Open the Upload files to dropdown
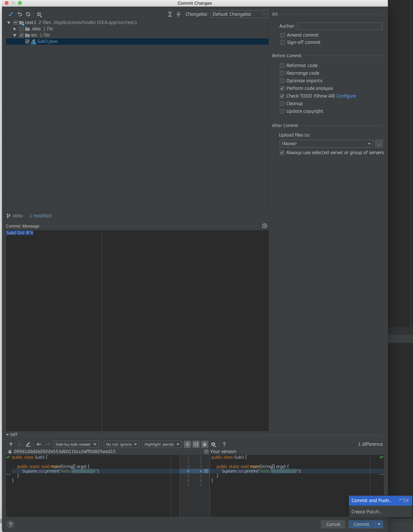 pyautogui.click(x=326, y=144)
